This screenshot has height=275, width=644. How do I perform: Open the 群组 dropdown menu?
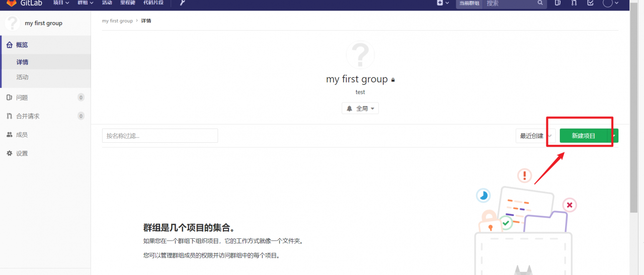(86, 3)
